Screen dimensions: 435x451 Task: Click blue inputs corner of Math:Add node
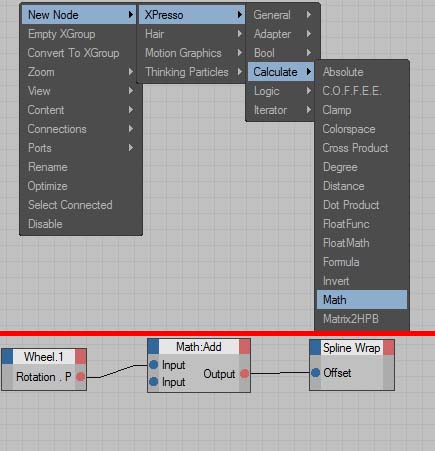tap(153, 346)
